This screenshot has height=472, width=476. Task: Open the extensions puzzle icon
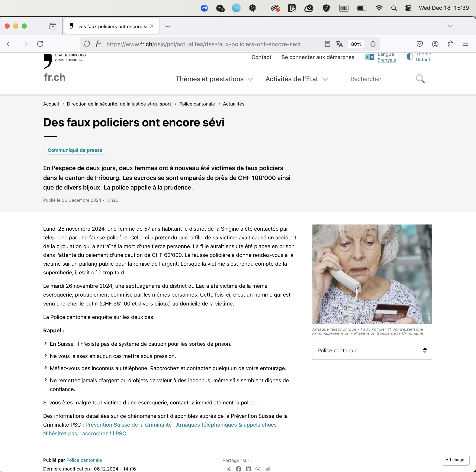pyautogui.click(x=450, y=44)
